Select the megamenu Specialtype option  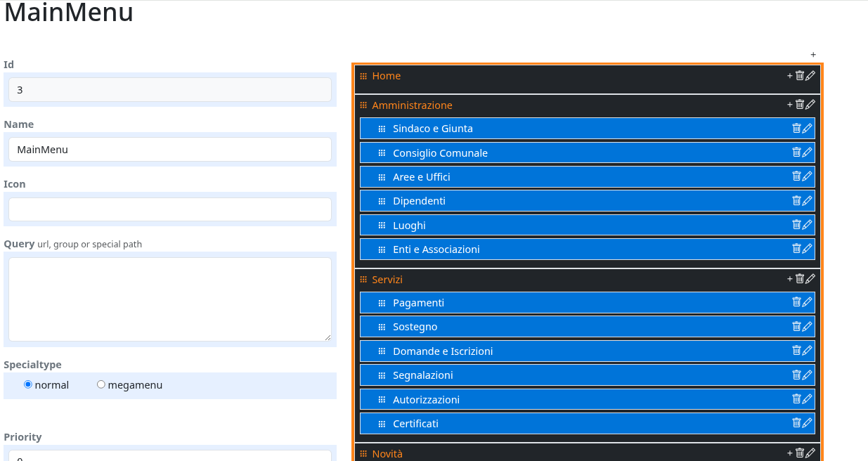point(101,384)
